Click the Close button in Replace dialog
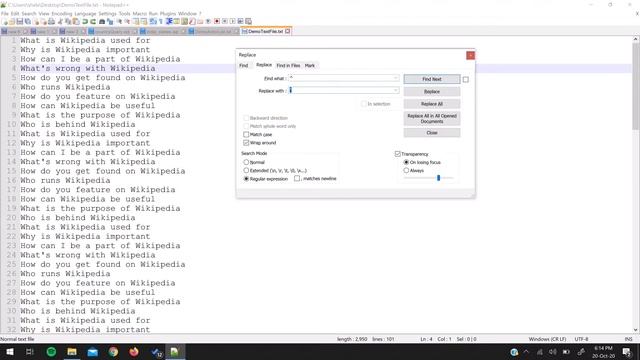This screenshot has height=360, width=640. point(432,133)
